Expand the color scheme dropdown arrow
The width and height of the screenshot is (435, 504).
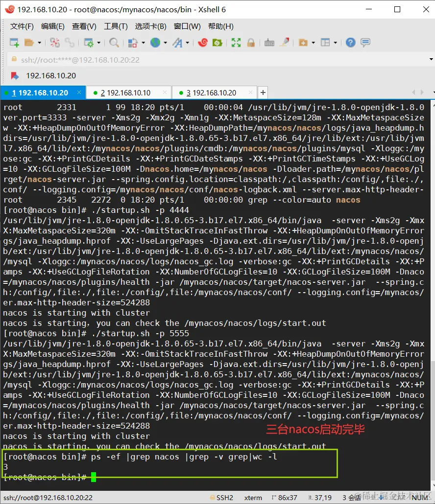pyautogui.click(x=143, y=43)
